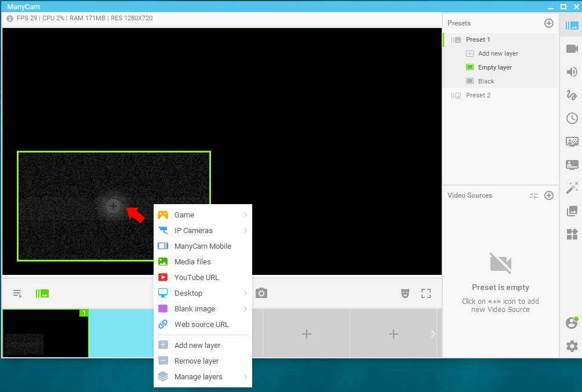Toggle the picture-in-picture layout icon
The image size is (582, 392).
[x=42, y=293]
